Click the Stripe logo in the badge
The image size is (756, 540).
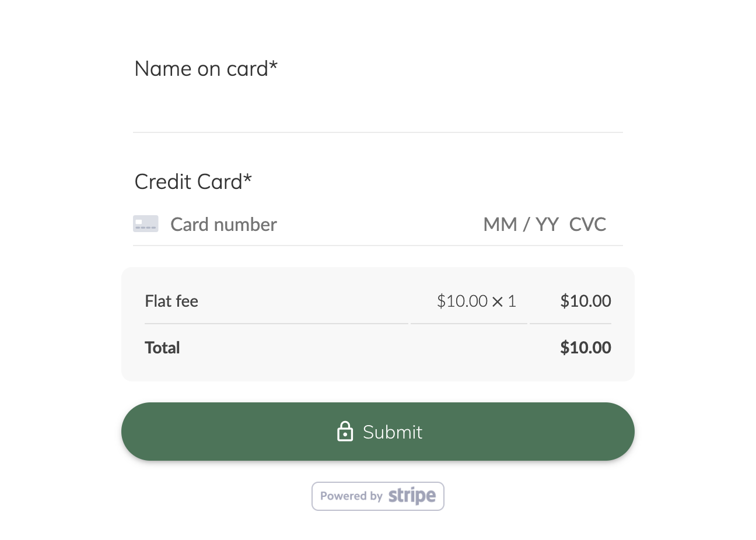412,496
